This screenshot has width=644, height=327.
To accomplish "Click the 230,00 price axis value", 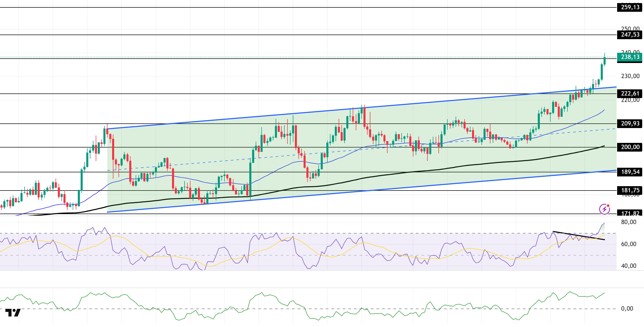I will (630, 76).
